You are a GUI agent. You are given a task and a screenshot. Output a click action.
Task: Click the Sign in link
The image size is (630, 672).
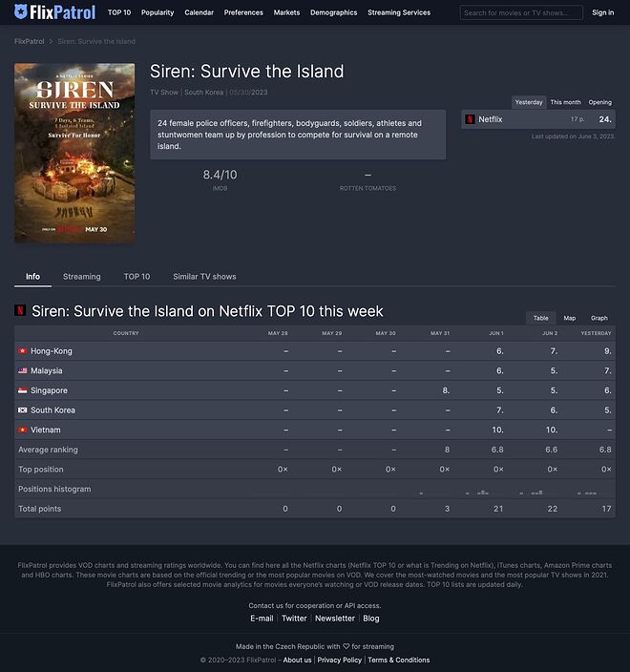pyautogui.click(x=602, y=12)
